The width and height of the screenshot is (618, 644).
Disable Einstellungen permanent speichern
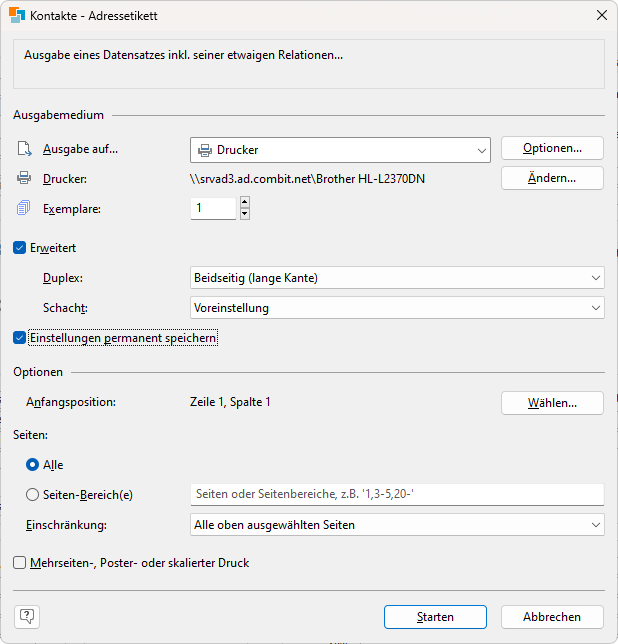[20, 338]
